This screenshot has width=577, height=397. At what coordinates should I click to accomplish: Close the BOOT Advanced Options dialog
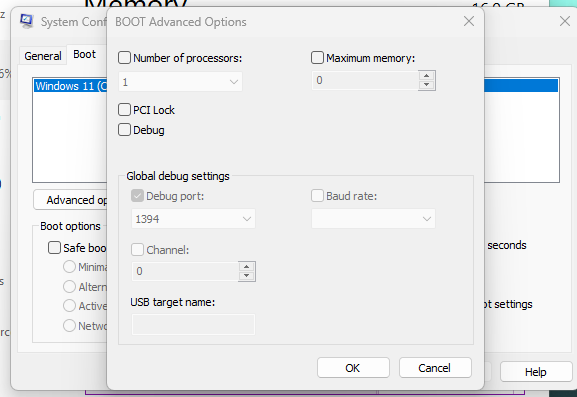(x=469, y=21)
